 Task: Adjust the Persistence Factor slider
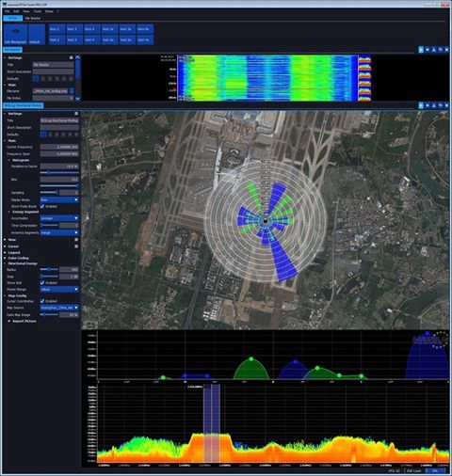(59, 172)
